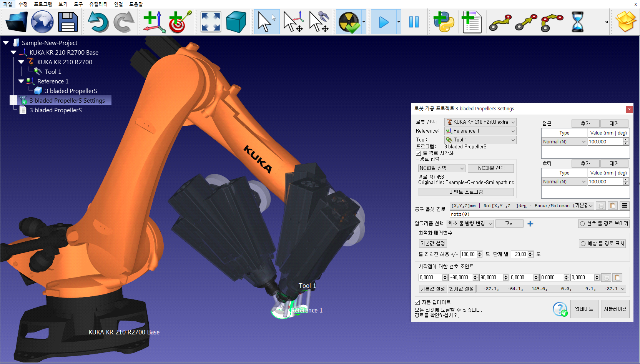Click the 업데이트 button

click(584, 309)
